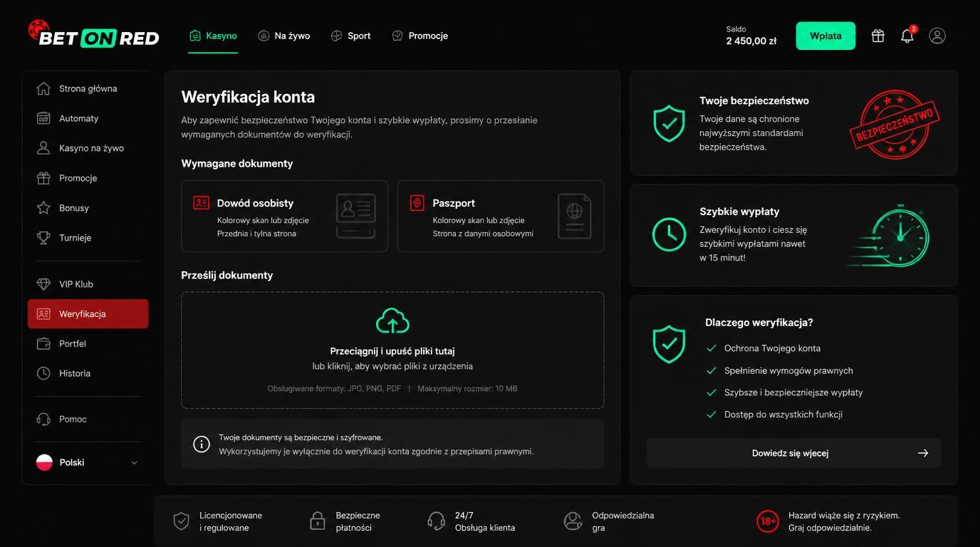The image size is (980, 547).
Task: Click the Pomoc headset icon
Action: (43, 419)
